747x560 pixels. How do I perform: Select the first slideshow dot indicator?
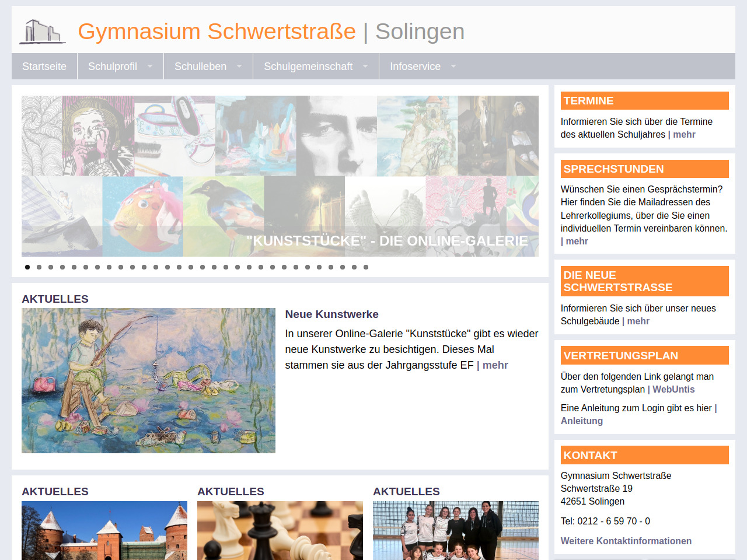point(27,267)
